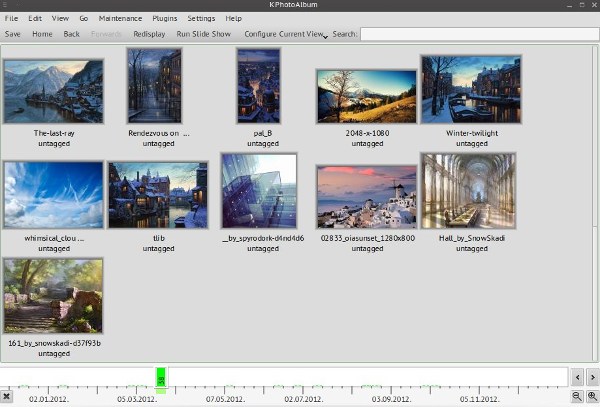Click the Save toolbar button
This screenshot has width=600, height=407.
pos(13,34)
